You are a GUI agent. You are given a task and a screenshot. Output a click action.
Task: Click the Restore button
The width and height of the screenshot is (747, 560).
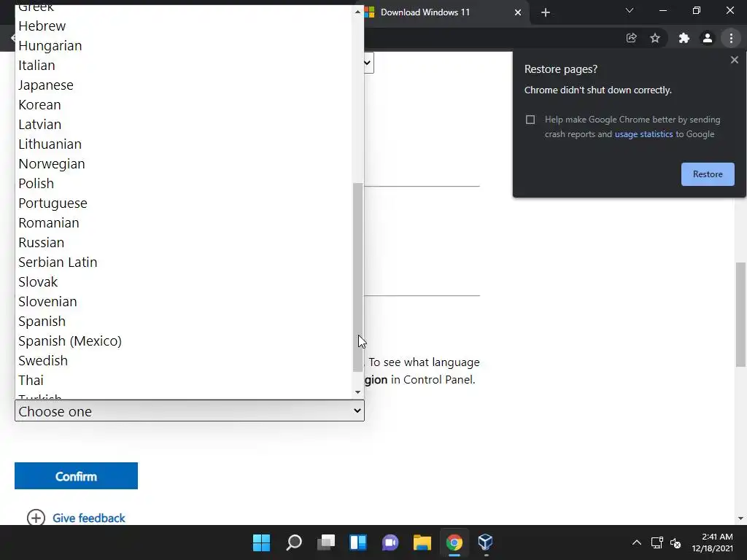pos(708,174)
